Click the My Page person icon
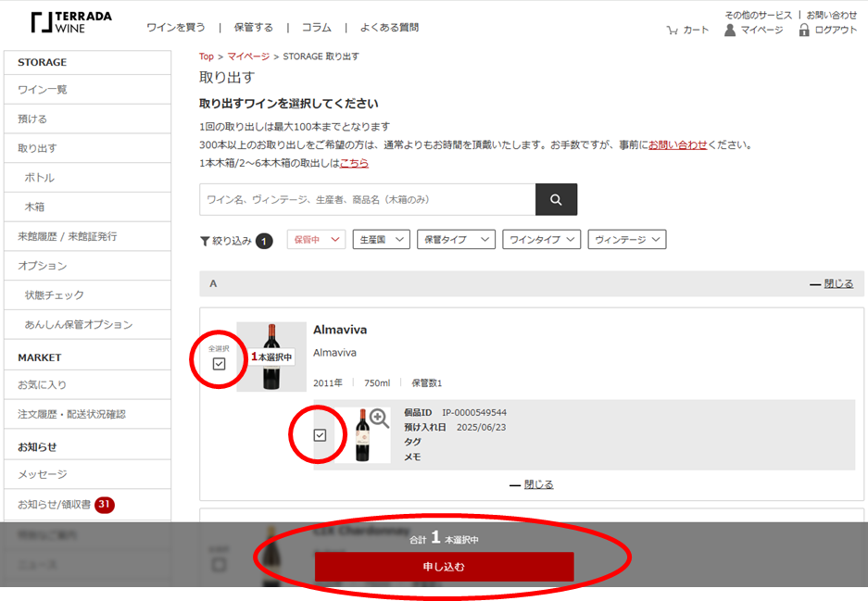This screenshot has height=601, width=868. [x=730, y=31]
